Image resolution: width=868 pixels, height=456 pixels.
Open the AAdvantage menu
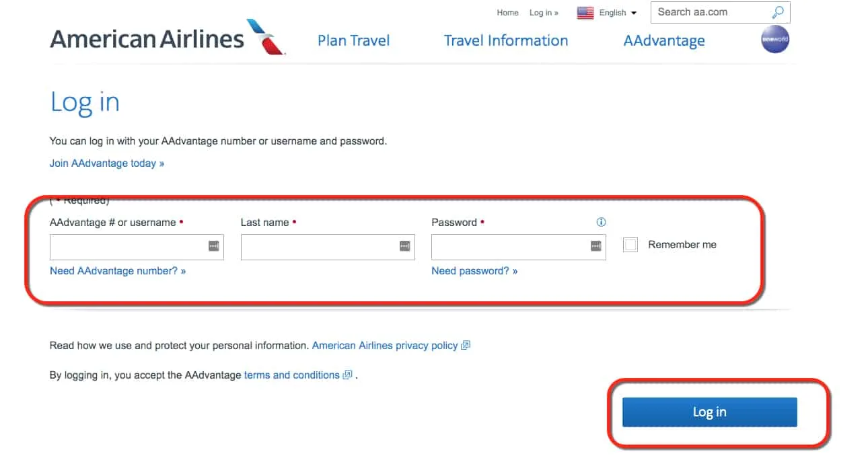(x=664, y=40)
